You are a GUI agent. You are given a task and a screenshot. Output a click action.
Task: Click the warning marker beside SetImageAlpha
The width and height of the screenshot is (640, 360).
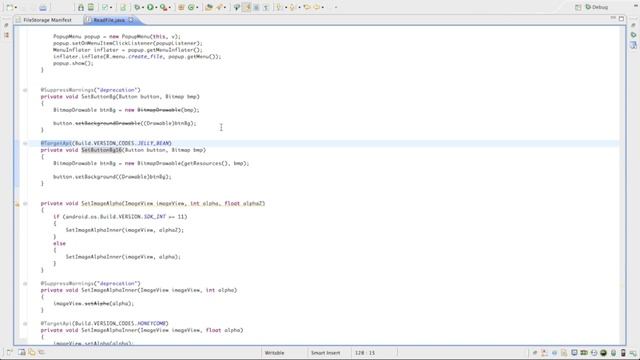17,204
